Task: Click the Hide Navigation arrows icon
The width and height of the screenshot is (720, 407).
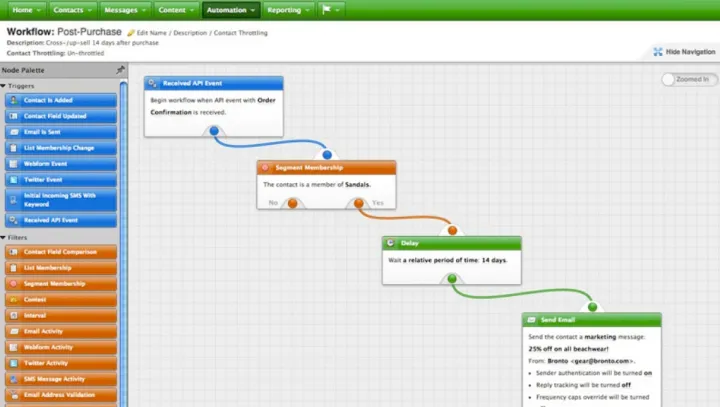Action: 658,52
